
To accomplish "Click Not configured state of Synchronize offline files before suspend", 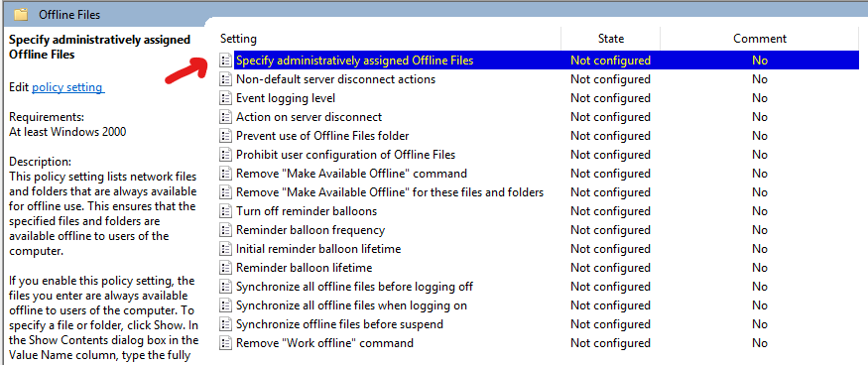I will click(x=611, y=324).
